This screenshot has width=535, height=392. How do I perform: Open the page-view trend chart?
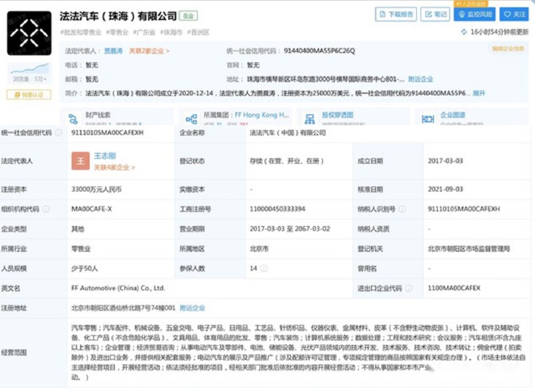pos(30,68)
